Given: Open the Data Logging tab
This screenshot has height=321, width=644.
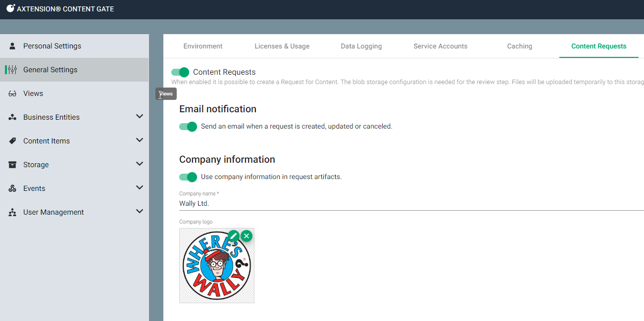Looking at the screenshot, I should [x=361, y=46].
